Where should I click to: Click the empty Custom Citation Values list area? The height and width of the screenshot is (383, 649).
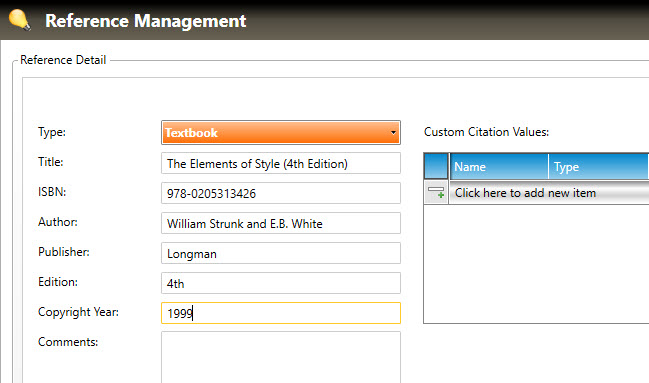click(x=536, y=263)
